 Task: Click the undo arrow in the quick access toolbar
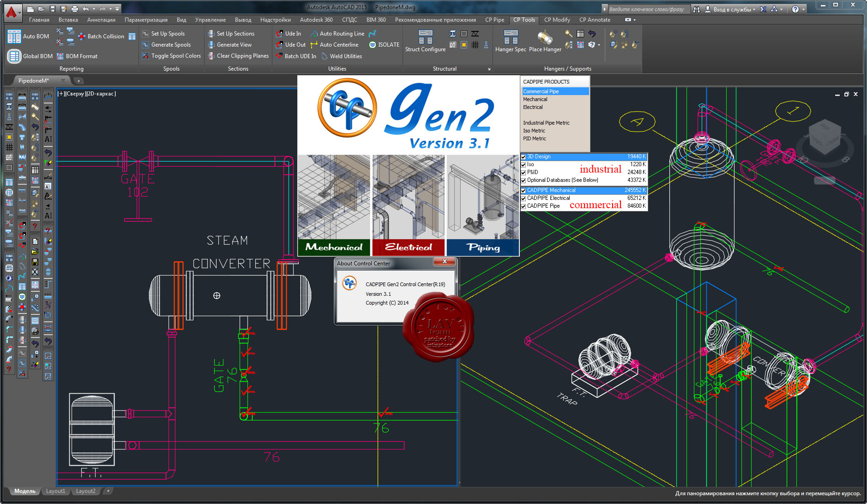(x=86, y=9)
